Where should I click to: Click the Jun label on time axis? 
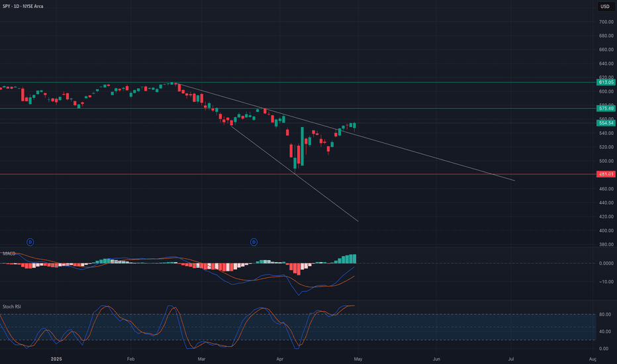(436, 359)
